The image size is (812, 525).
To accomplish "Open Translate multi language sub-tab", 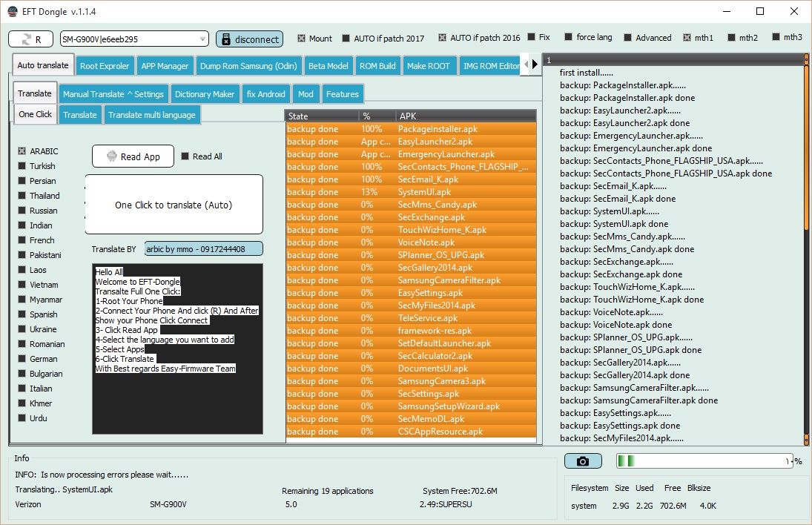I will pos(152,115).
